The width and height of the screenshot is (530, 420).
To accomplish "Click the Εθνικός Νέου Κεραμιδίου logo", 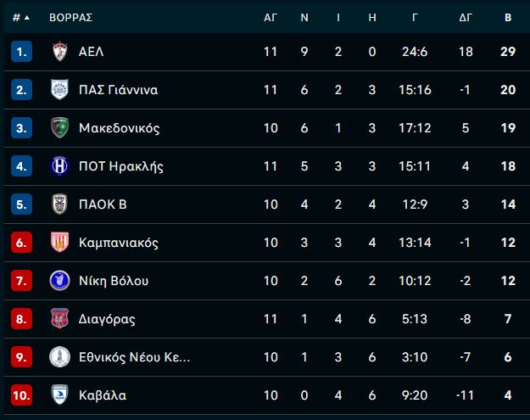I will pos(60,356).
